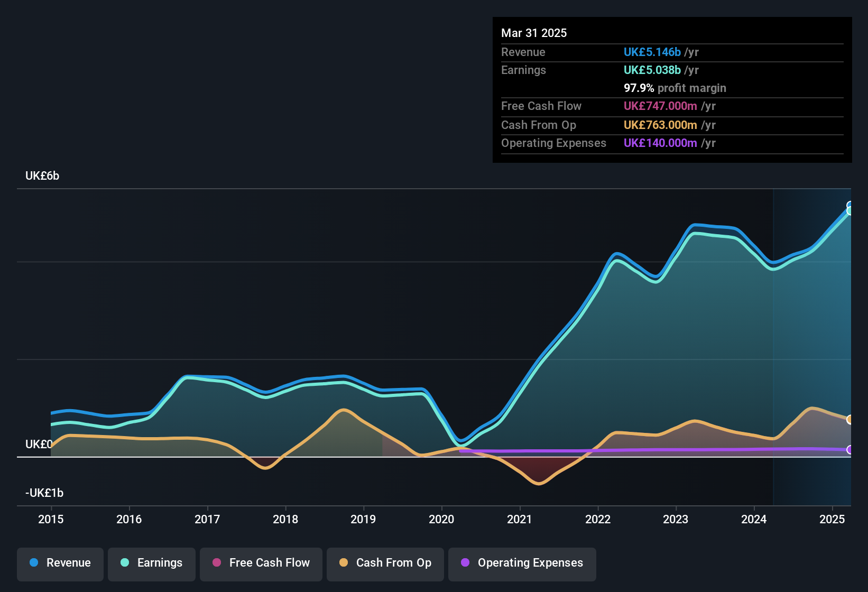The image size is (868, 592).
Task: Click the purple Operating Expenses legend dot
Action: (464, 563)
